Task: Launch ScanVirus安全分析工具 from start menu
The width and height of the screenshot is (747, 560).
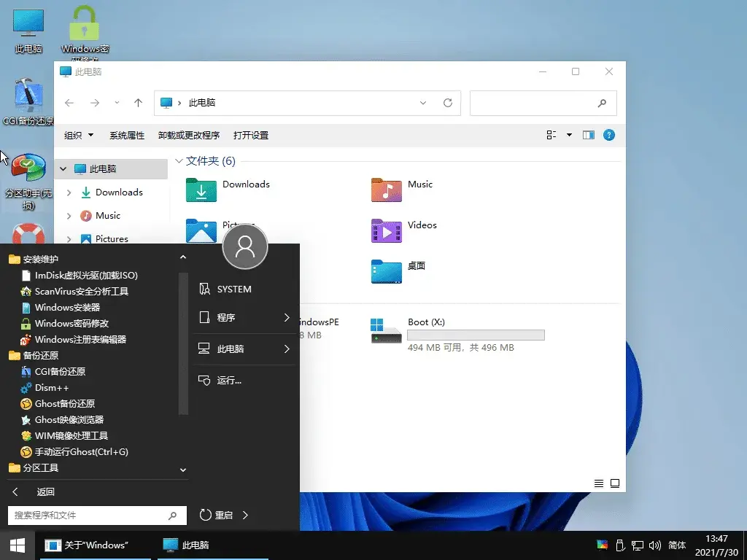Action: (x=75, y=292)
